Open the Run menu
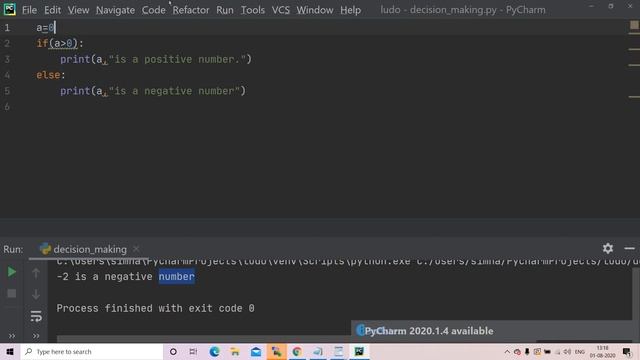Screen dimensions: 640x360 pyautogui.click(x=224, y=10)
